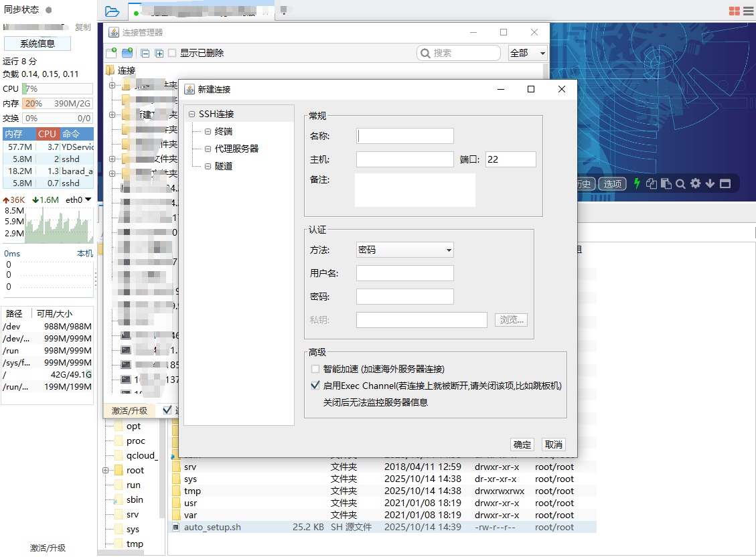756x557 pixels.
Task: Uncheck 启用Exec Channel option
Action: tap(315, 386)
